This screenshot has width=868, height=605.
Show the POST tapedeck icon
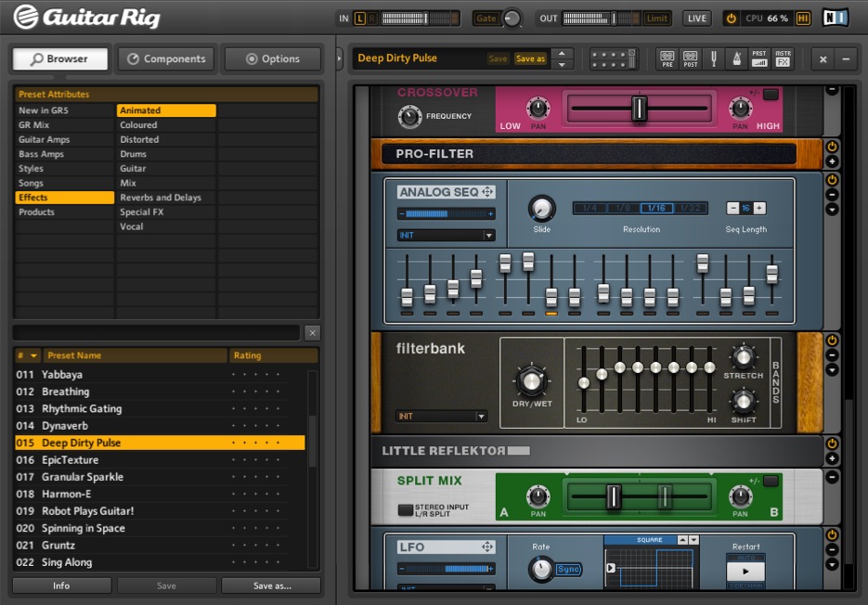coord(691,58)
